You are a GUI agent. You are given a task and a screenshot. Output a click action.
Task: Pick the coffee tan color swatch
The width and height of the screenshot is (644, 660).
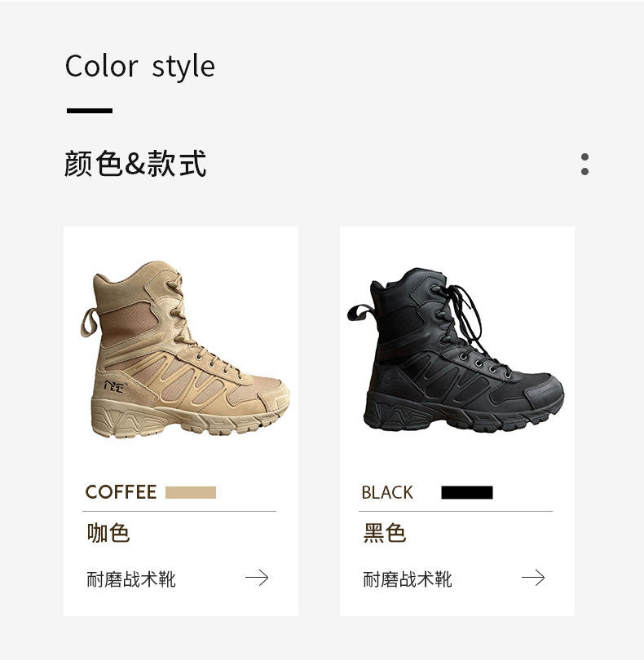[x=191, y=492]
